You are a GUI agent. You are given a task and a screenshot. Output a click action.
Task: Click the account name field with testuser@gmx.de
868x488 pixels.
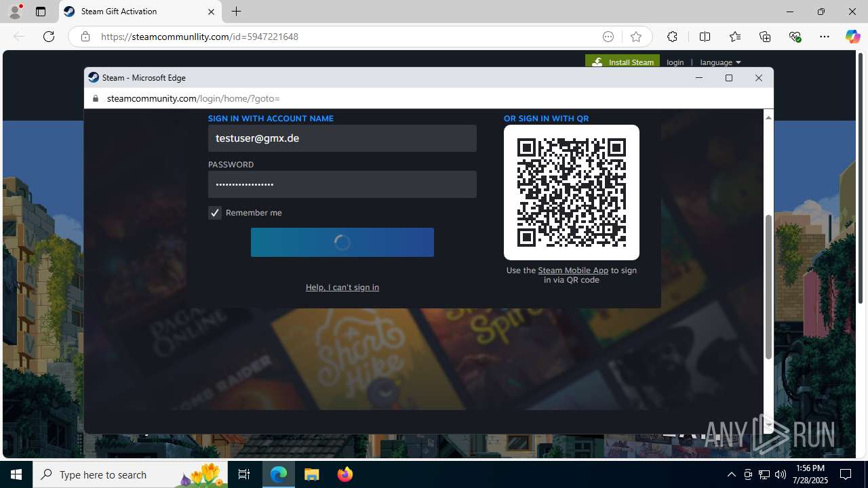tap(342, 138)
